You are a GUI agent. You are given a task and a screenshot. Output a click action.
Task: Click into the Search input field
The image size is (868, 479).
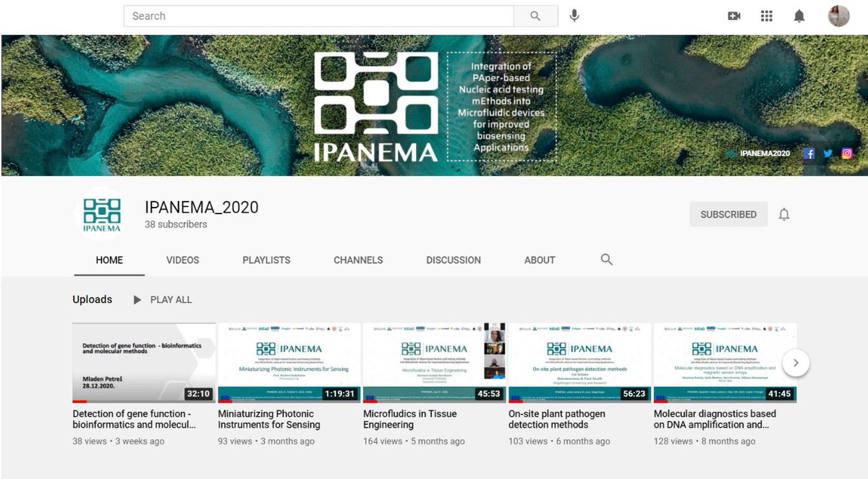pos(319,16)
